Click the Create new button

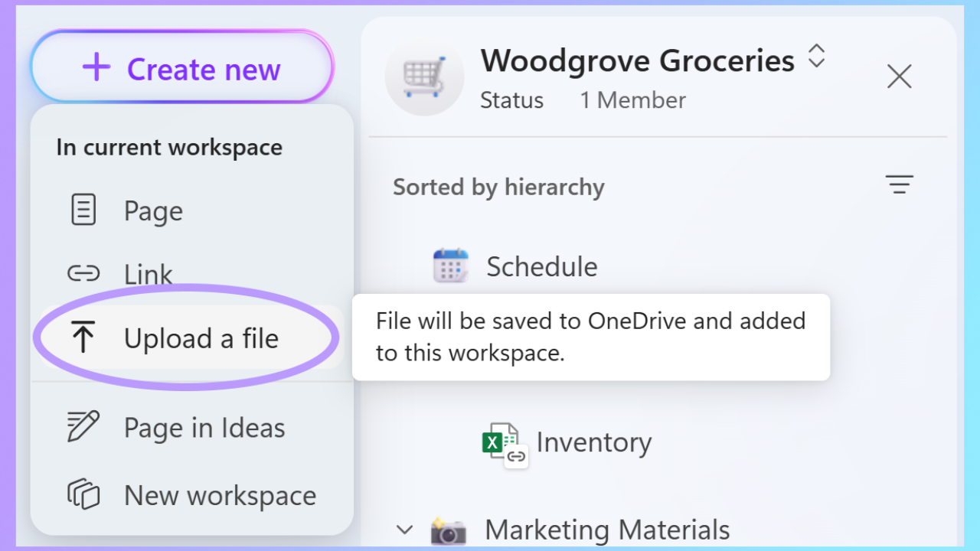[x=182, y=68]
